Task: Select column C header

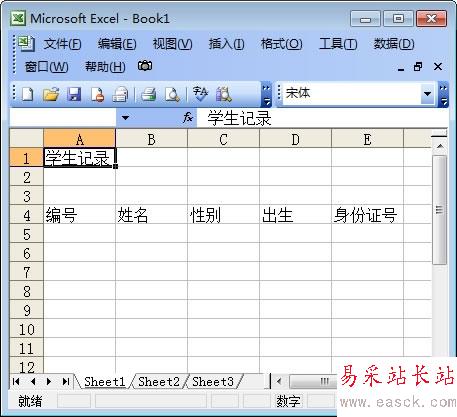Action: [224, 139]
